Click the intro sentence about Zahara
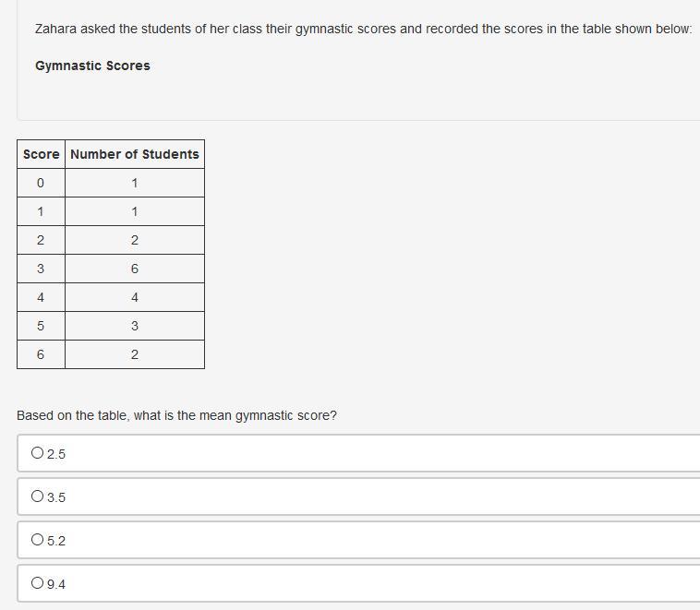The width and height of the screenshot is (700, 610). tap(363, 29)
